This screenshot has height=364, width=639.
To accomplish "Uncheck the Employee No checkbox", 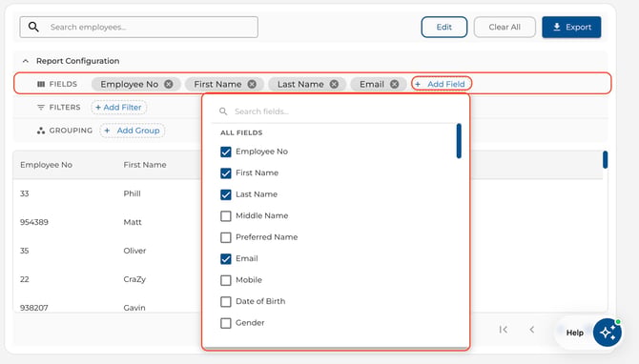I will pyautogui.click(x=225, y=152).
